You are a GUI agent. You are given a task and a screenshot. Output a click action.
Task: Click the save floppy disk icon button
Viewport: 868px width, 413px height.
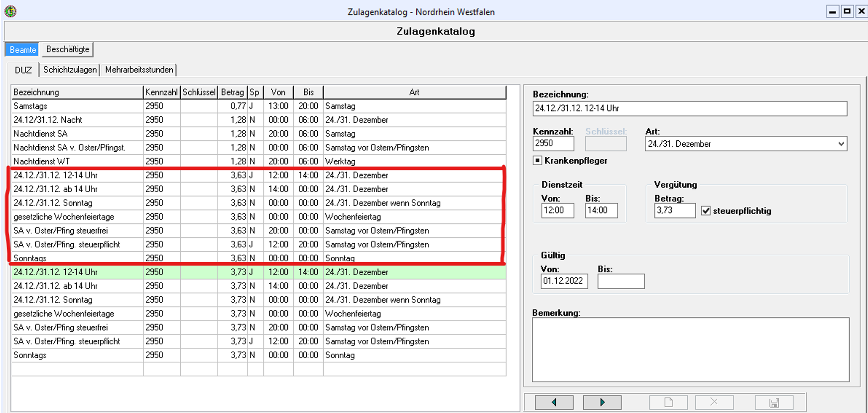click(x=774, y=402)
